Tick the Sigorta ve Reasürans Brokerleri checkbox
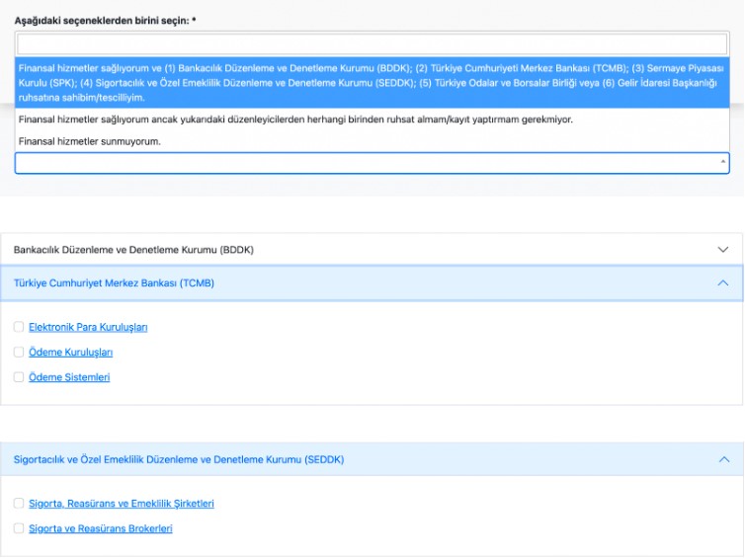Screen dimensions: 745x560 coord(19,528)
